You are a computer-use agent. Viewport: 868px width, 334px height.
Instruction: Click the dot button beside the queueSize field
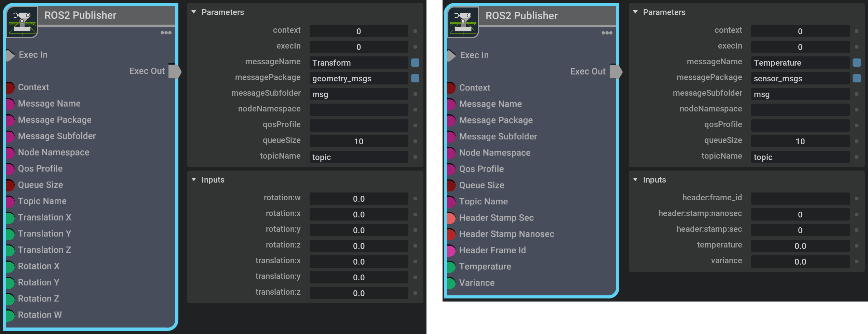pos(415,141)
